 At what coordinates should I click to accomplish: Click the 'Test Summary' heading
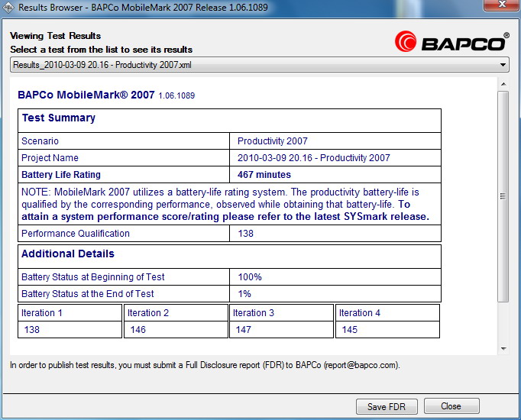click(x=59, y=118)
